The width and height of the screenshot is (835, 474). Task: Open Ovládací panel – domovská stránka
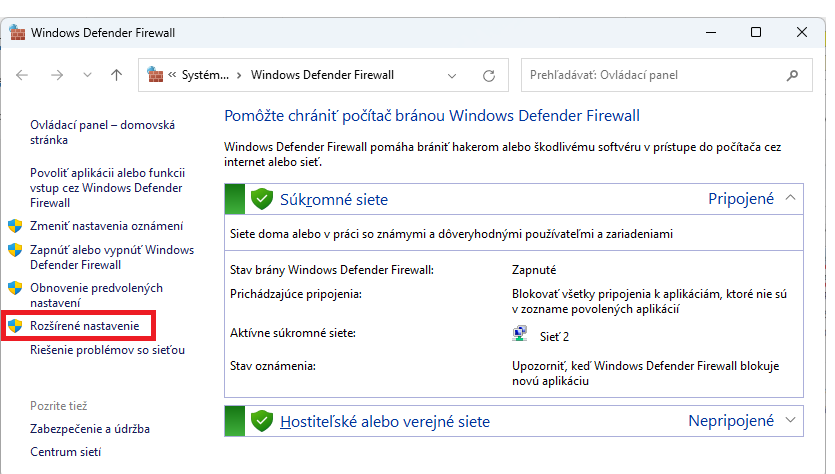pos(102,132)
